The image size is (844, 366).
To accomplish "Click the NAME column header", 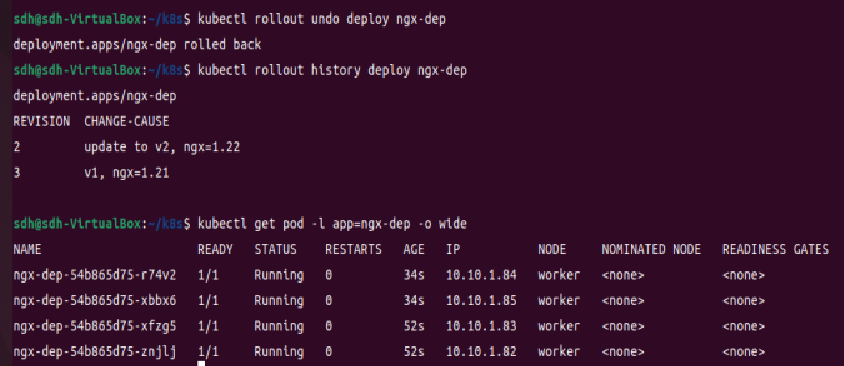I will click(27, 250).
